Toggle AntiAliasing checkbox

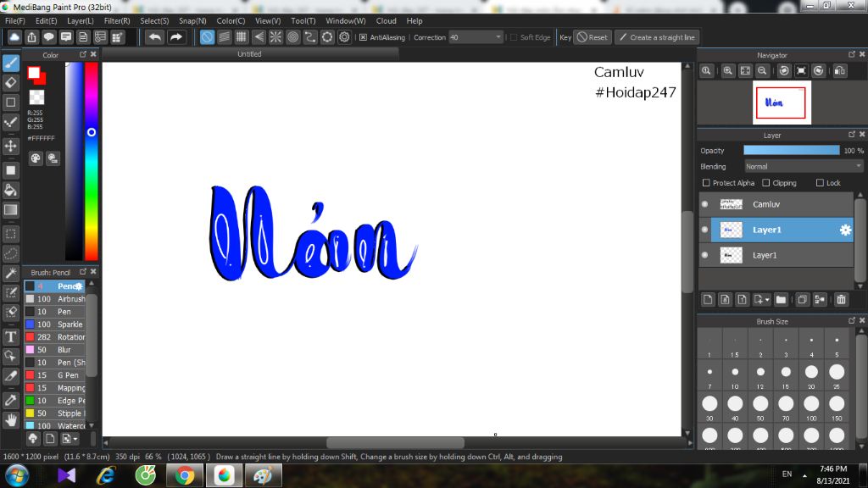[363, 37]
